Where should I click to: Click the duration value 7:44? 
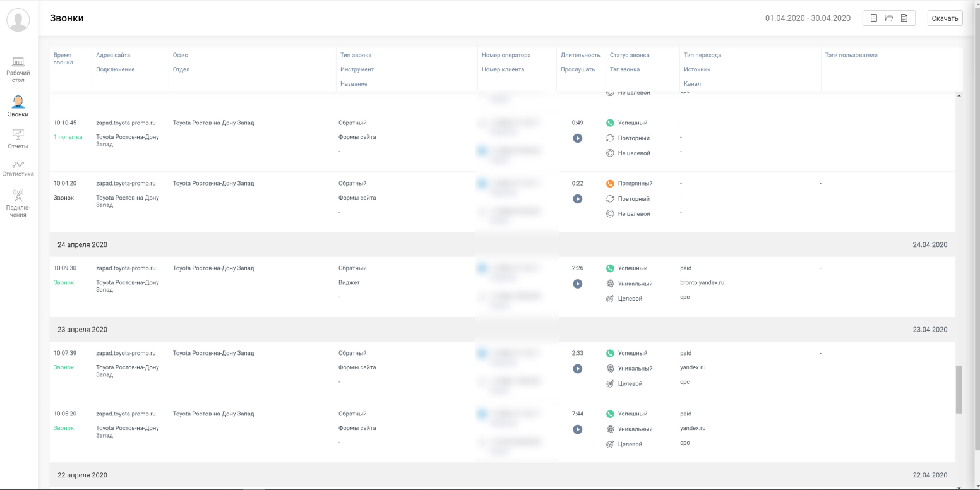[577, 414]
